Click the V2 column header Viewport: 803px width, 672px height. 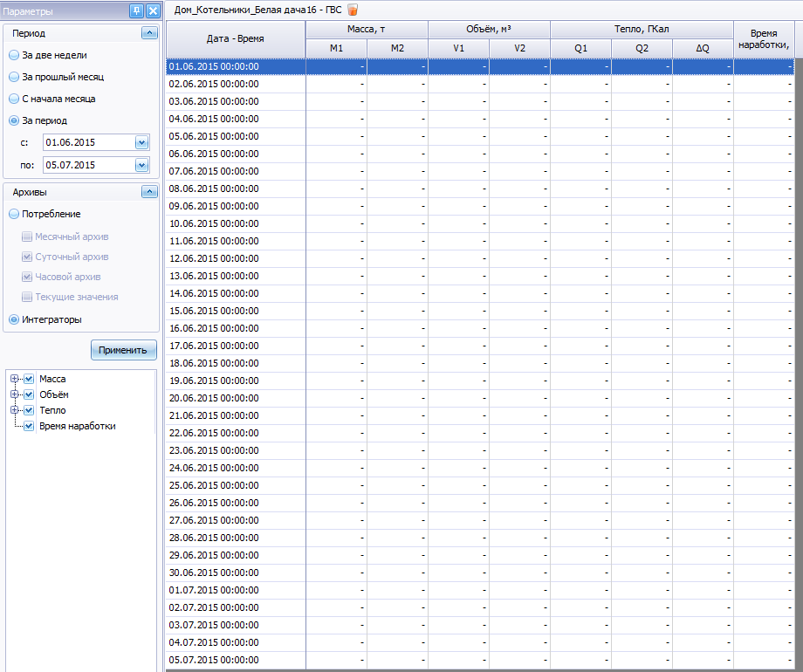tap(520, 48)
